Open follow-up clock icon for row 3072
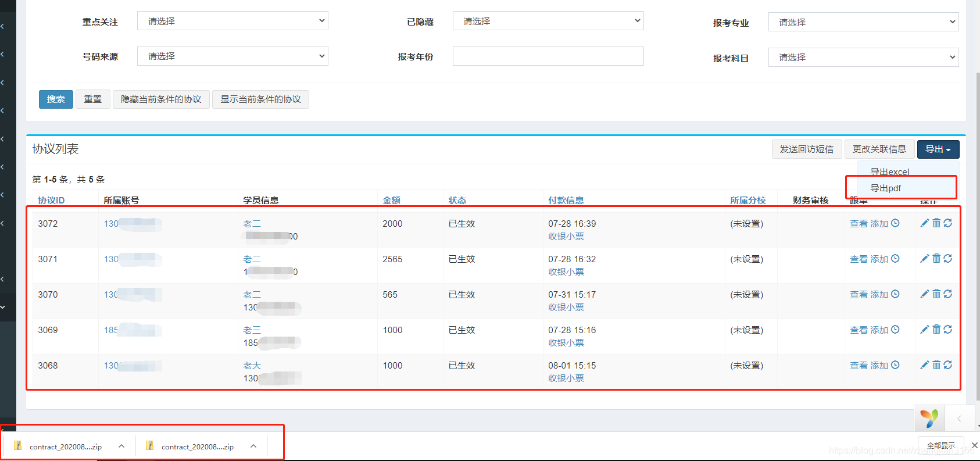 click(x=895, y=223)
